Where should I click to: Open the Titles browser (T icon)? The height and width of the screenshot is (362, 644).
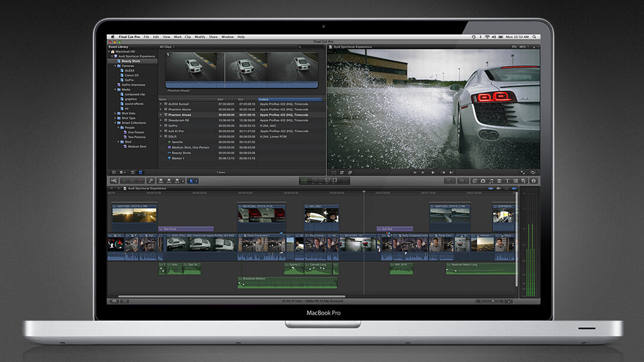coord(507,180)
